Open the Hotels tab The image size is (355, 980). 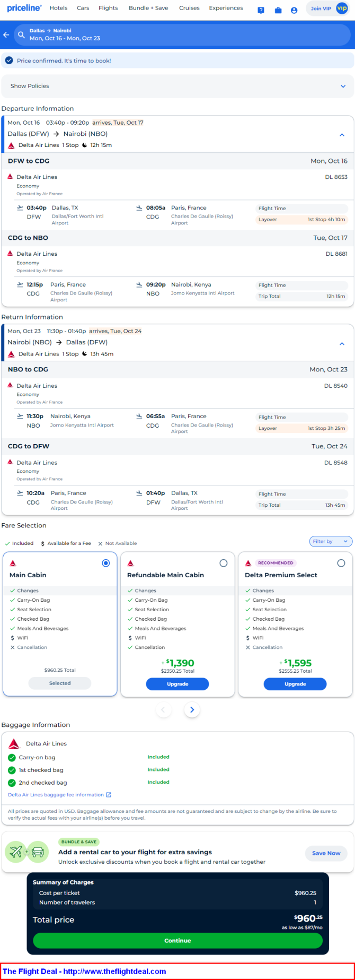pyautogui.click(x=58, y=8)
